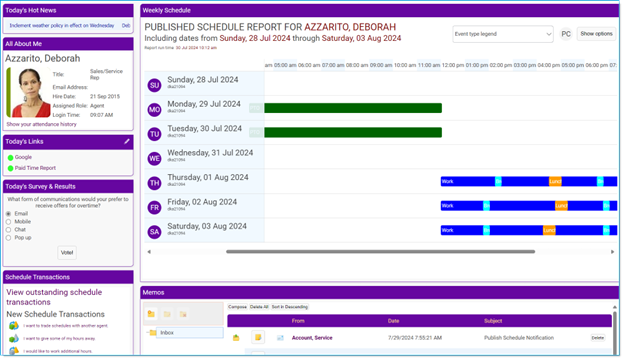Collapse the Inbox tree node
The width and height of the screenshot is (624, 360).
click(x=147, y=333)
